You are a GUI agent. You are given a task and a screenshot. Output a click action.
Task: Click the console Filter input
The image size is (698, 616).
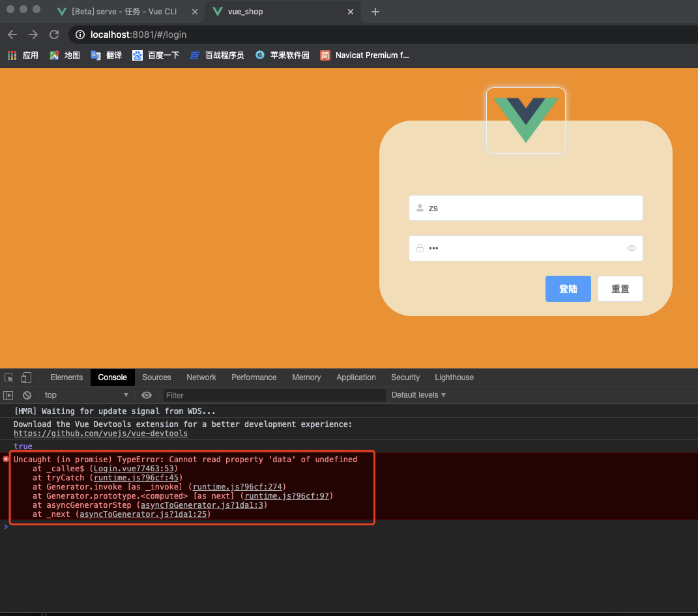point(274,395)
